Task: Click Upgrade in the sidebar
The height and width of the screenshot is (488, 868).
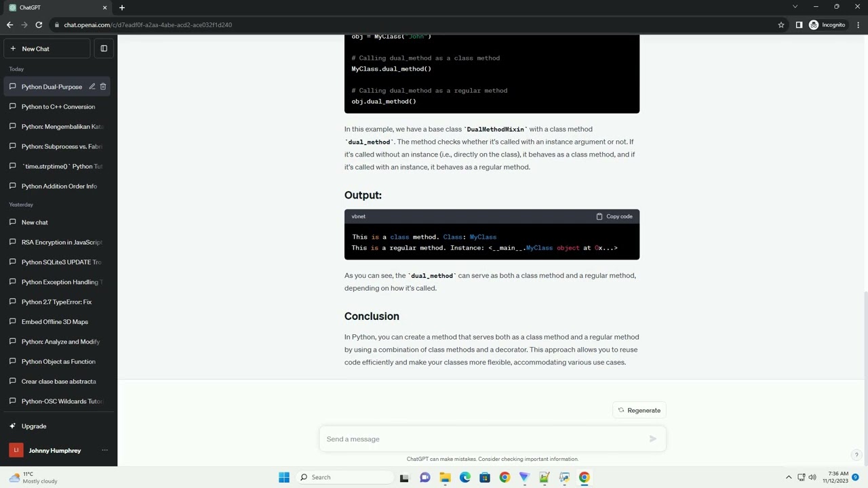Action: pyautogui.click(x=58, y=426)
